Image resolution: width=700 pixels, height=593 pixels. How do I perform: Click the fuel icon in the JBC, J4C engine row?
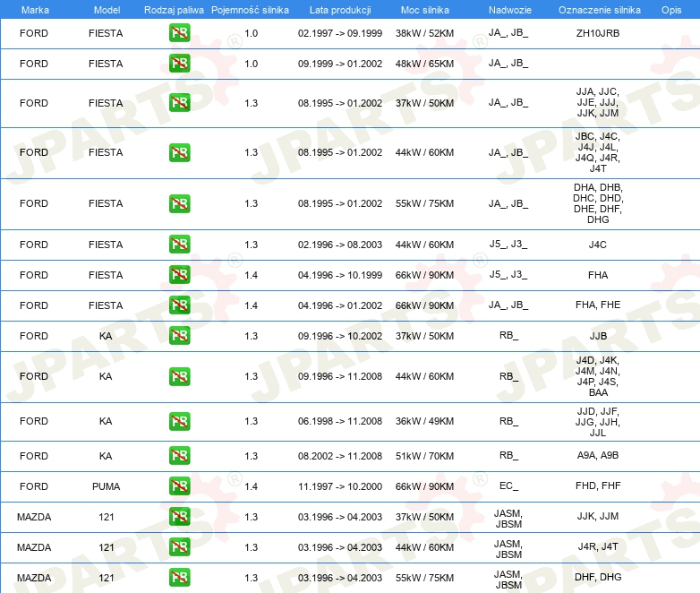click(x=179, y=152)
